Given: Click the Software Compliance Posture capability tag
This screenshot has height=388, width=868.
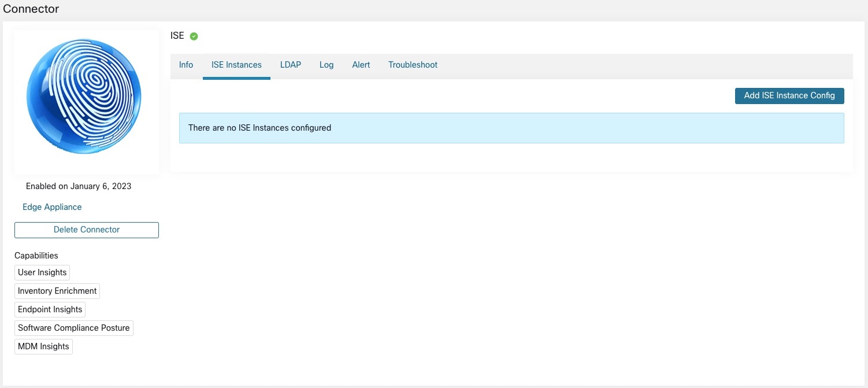Looking at the screenshot, I should point(74,328).
